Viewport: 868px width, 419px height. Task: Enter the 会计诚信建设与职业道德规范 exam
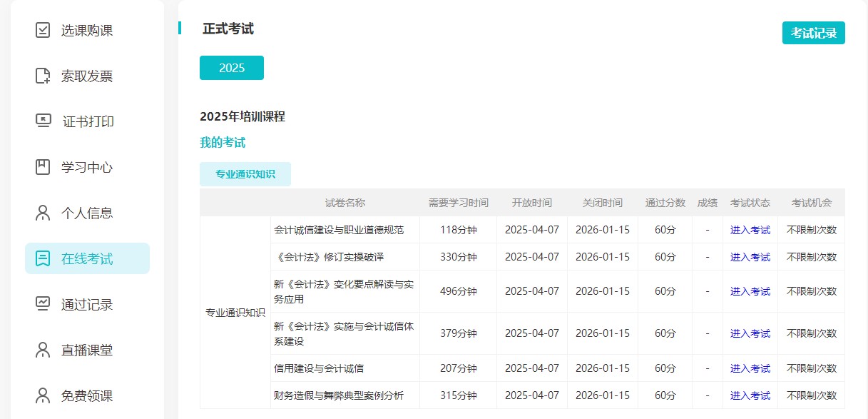pyautogui.click(x=750, y=229)
